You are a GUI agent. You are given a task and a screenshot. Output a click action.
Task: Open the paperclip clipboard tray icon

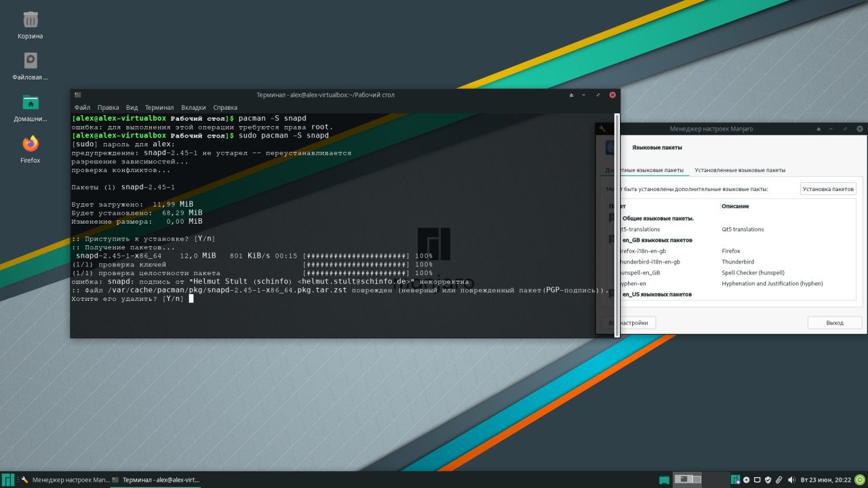pyautogui.click(x=779, y=480)
